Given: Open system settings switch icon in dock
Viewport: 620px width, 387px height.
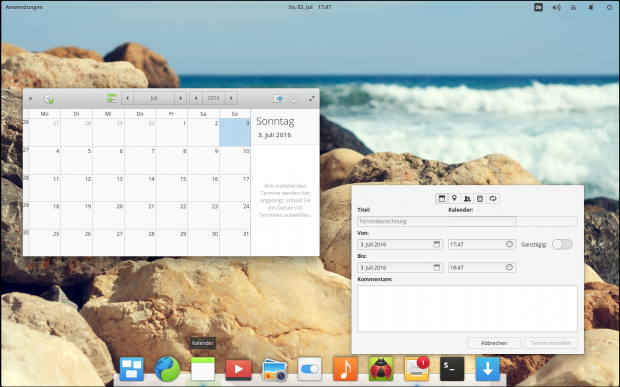Looking at the screenshot, I should (310, 369).
